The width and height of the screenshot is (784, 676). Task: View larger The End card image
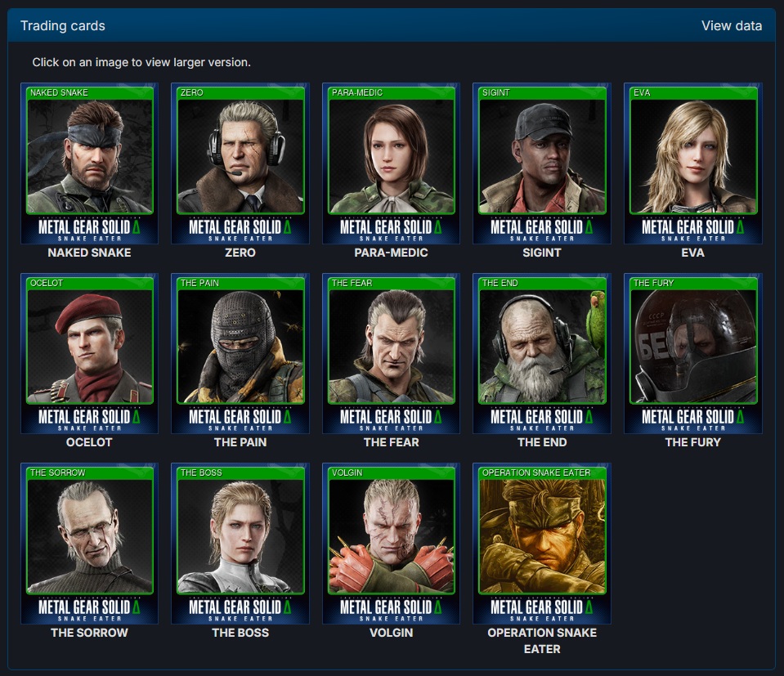pos(542,353)
